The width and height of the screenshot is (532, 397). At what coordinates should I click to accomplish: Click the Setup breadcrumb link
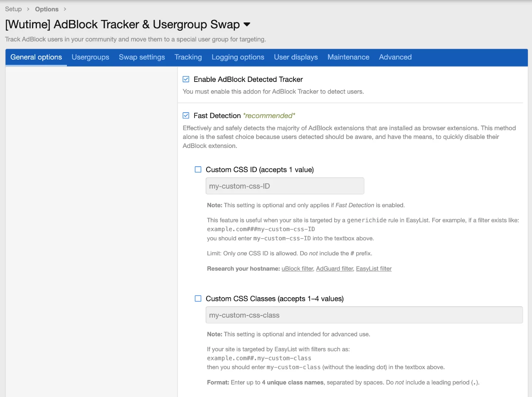(x=13, y=9)
